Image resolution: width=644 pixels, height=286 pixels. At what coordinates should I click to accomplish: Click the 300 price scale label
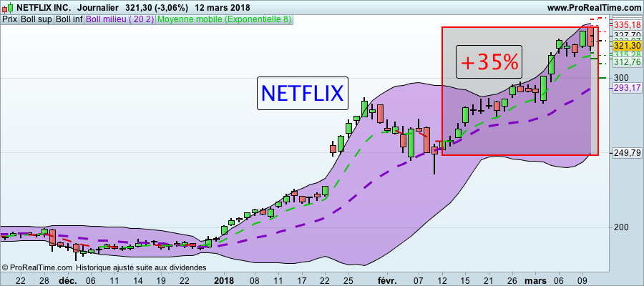(x=620, y=78)
